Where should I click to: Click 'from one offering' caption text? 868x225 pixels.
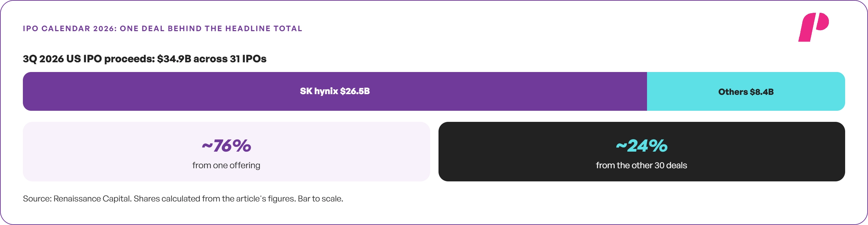point(227,165)
